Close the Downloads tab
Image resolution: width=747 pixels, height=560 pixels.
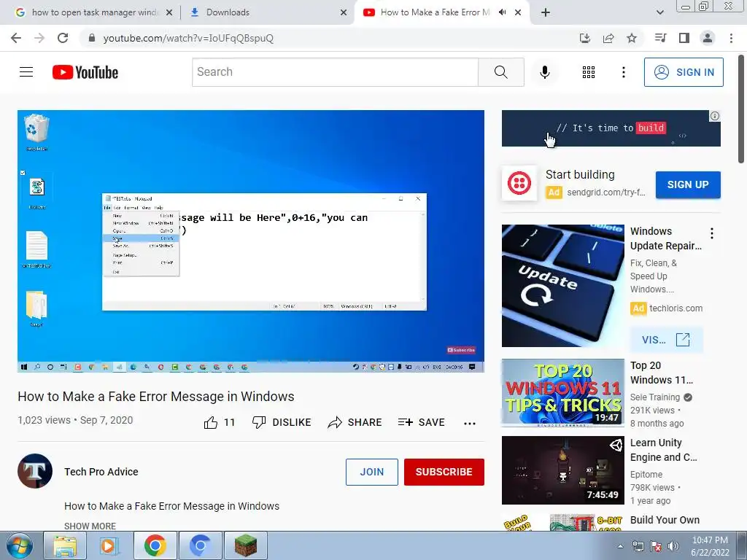344,12
